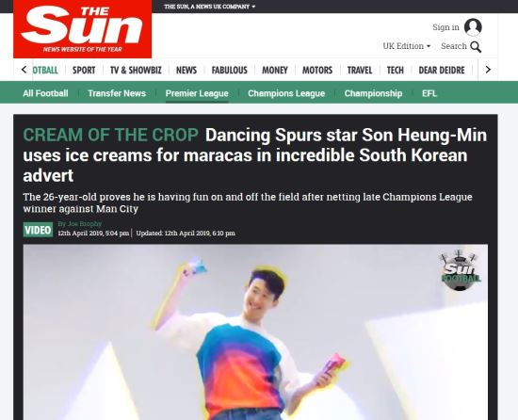Open the Motors section
Viewport: 518px width, 420px height.
click(x=317, y=70)
